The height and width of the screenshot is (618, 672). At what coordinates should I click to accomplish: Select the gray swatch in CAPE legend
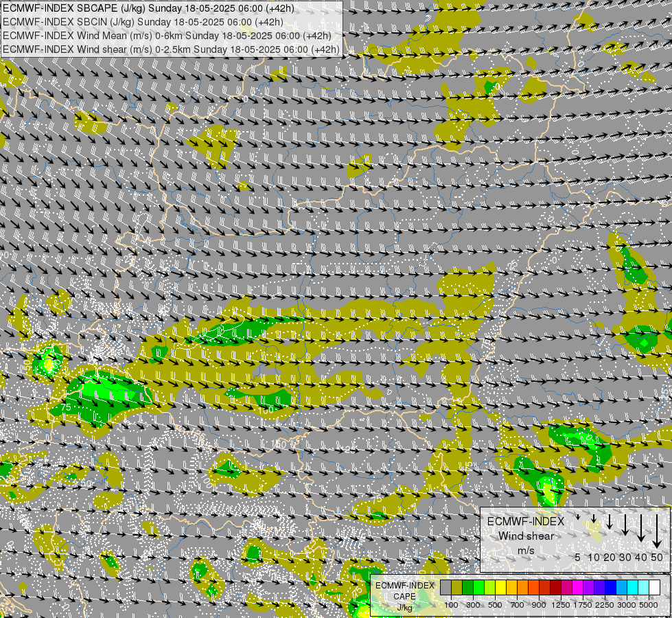click(446, 588)
